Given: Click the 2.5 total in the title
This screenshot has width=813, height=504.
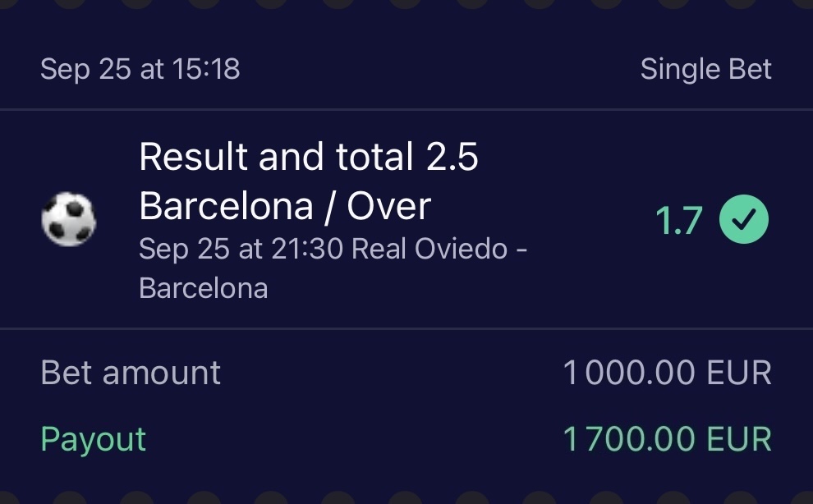Looking at the screenshot, I should pos(452,157).
